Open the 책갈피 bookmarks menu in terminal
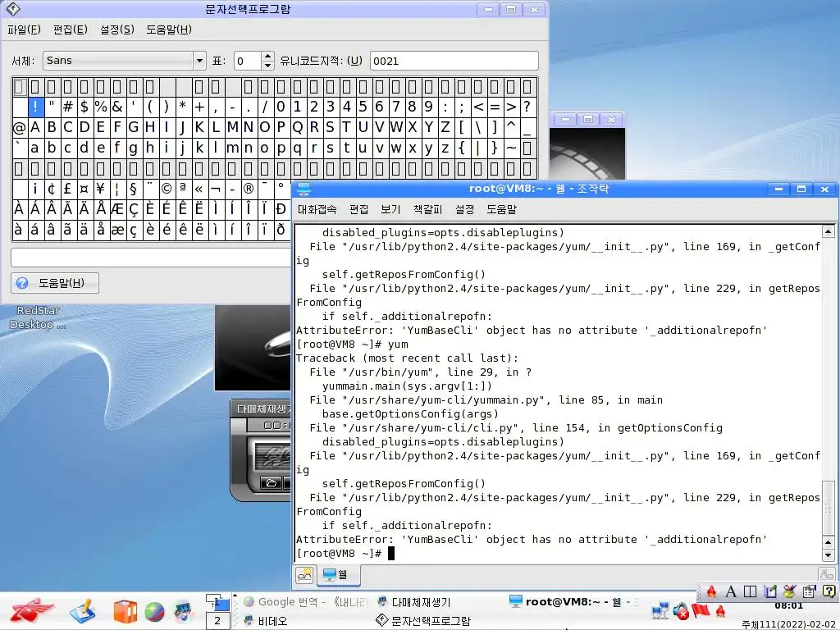 point(427,209)
